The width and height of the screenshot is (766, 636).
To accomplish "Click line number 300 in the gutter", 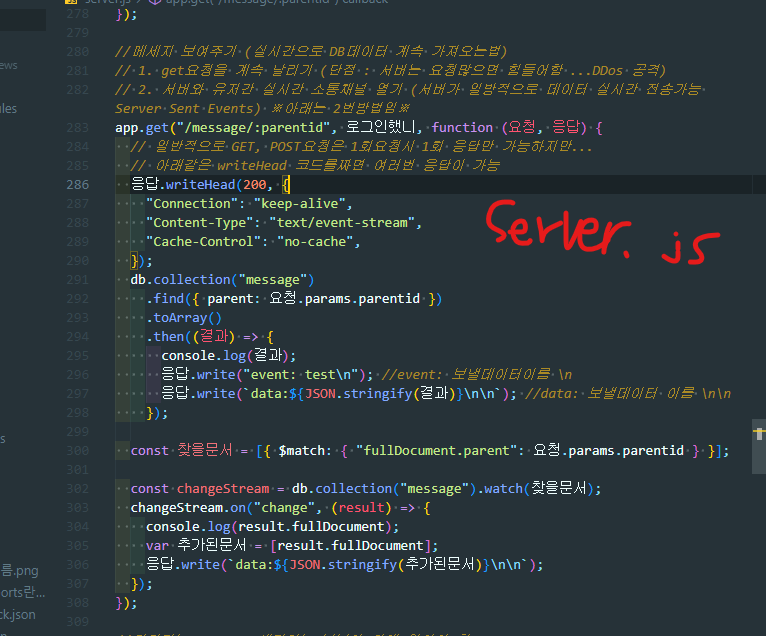I will pyautogui.click(x=78, y=450).
